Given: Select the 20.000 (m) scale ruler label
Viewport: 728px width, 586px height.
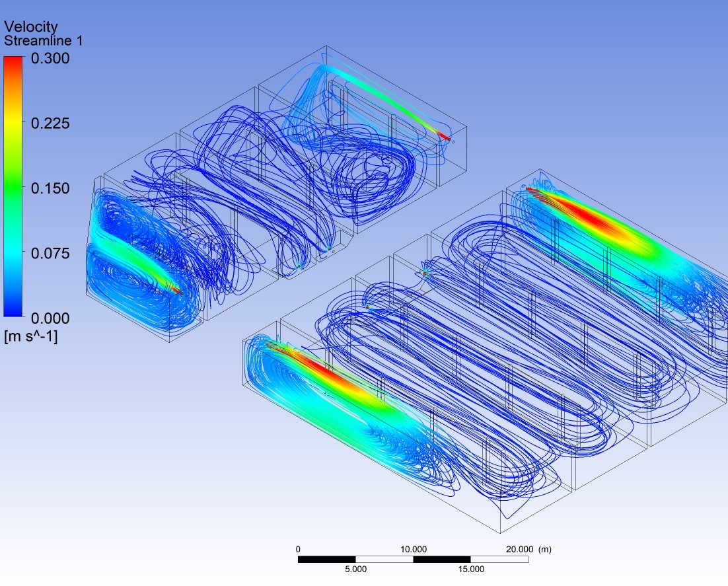Looking at the screenshot, I should [528, 549].
